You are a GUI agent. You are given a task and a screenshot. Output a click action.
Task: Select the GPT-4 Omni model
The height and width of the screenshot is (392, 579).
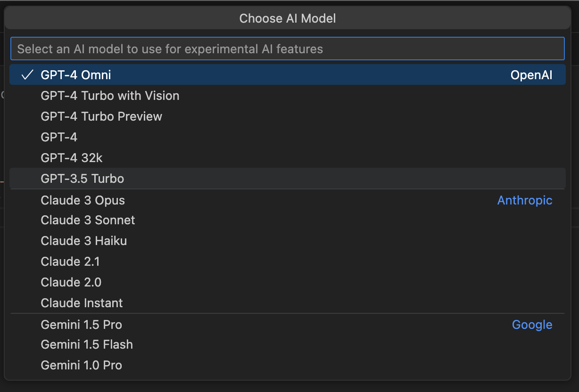pos(77,74)
